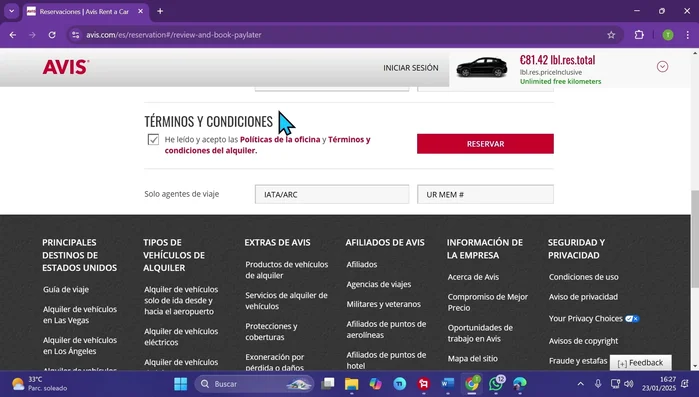Open the taskbar clock and date

659,384
